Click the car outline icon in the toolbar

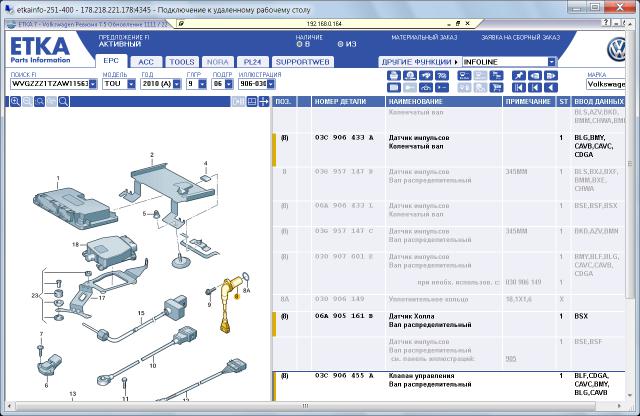point(426,87)
